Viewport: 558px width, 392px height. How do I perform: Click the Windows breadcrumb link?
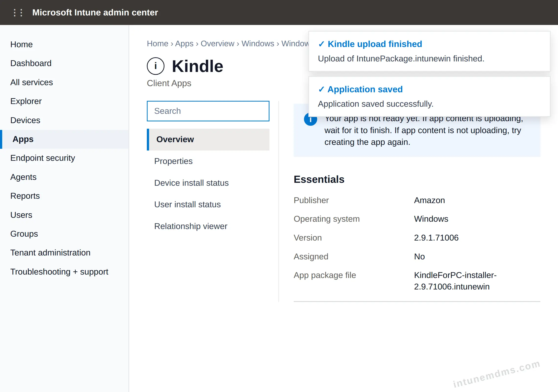(258, 44)
